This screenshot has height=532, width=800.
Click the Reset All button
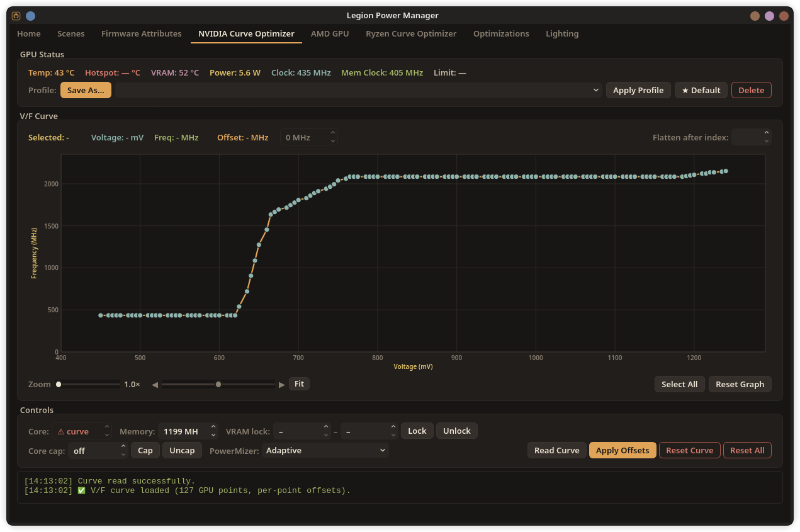747,451
